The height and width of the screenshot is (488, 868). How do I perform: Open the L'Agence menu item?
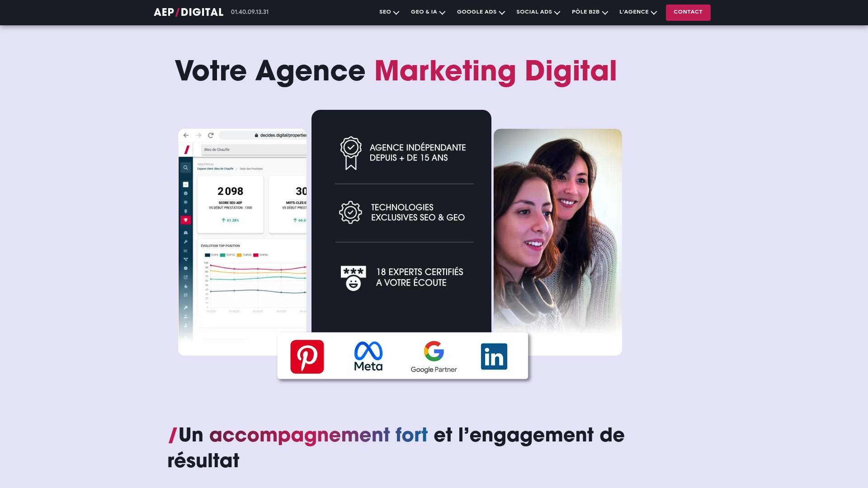click(x=637, y=12)
